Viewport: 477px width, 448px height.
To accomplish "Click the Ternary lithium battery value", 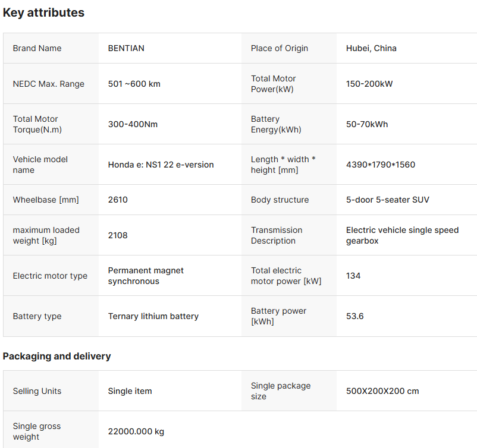I will point(153,316).
